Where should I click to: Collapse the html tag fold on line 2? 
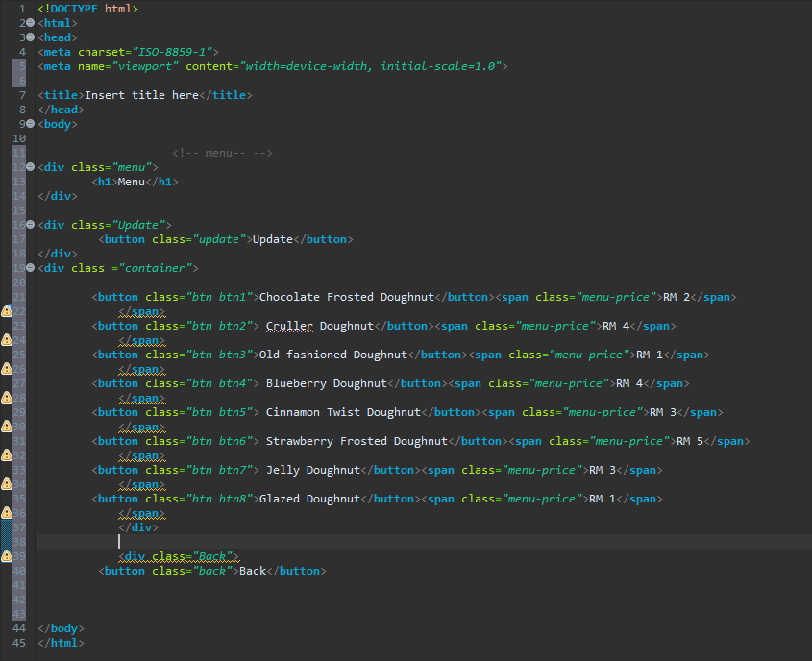point(31,23)
